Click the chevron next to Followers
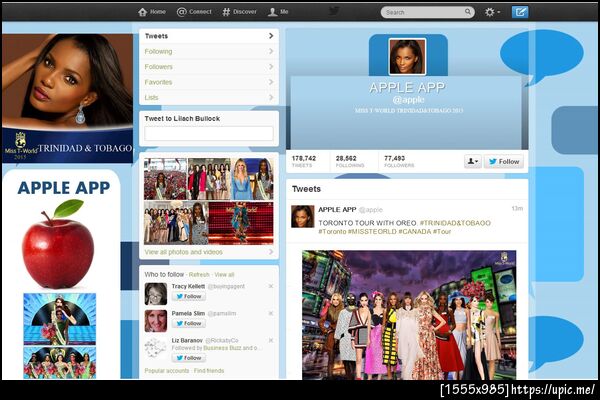The width and height of the screenshot is (600, 400). pos(271,67)
